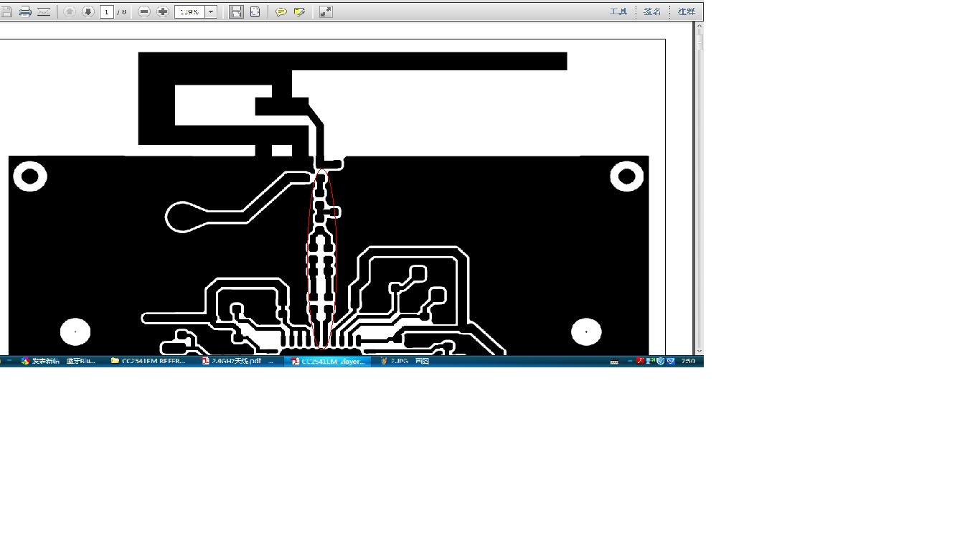Switch to the full screen read mode
The height and width of the screenshot is (551, 980).
pos(326,11)
